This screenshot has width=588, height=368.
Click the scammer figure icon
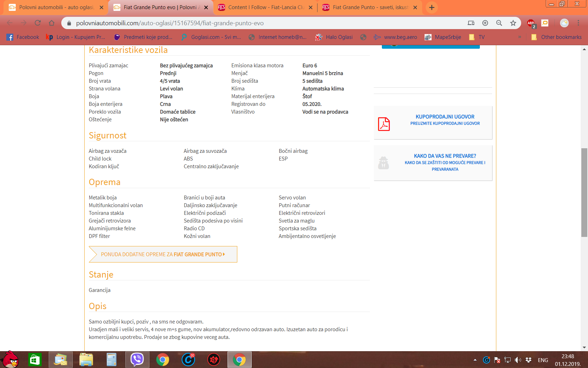(384, 163)
